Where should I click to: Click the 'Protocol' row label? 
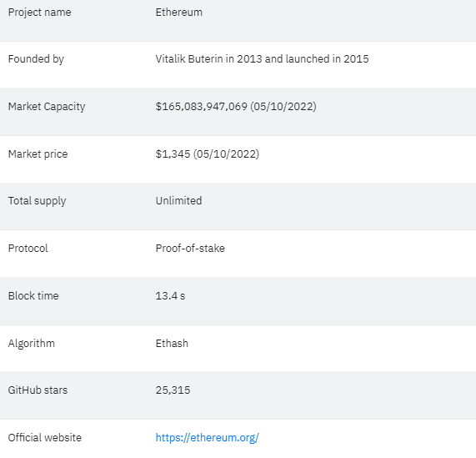28,249
